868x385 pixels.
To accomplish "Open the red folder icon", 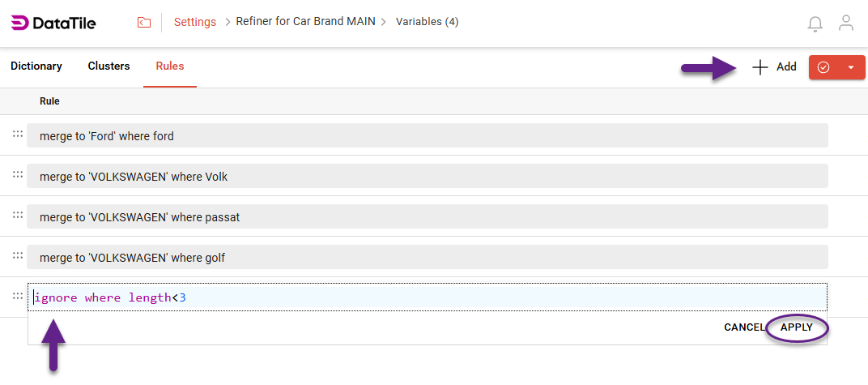I will click(x=144, y=23).
